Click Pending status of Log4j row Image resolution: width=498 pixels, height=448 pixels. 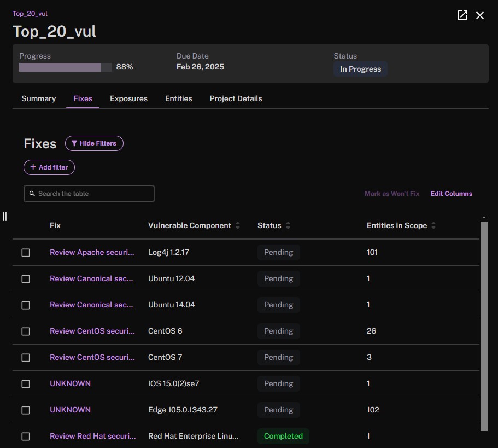point(279,252)
